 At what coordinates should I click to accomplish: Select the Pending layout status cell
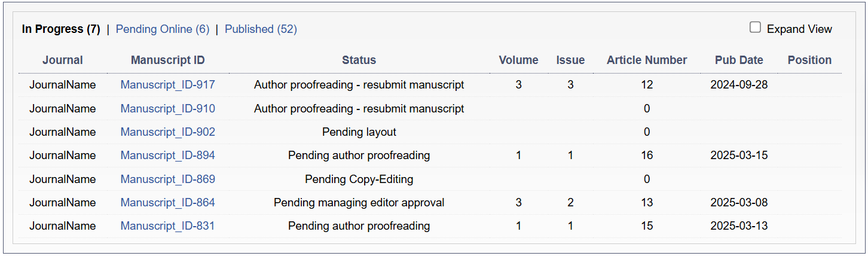tap(359, 132)
